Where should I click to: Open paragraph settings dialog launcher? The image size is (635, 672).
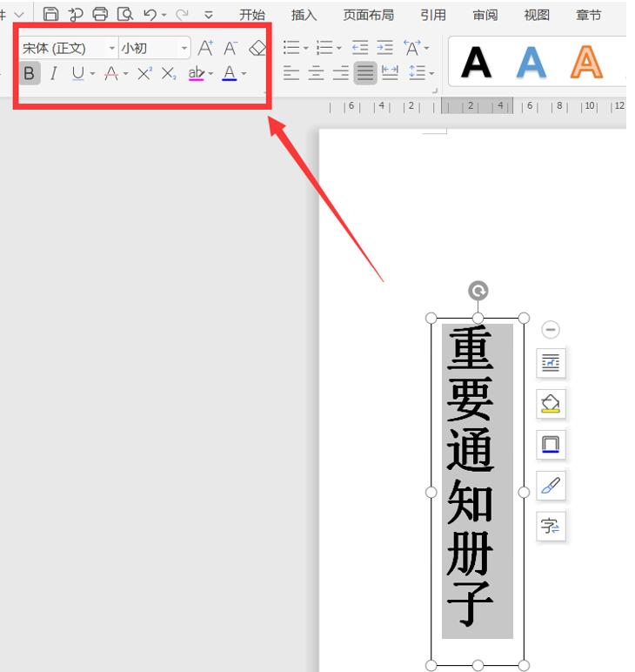click(x=435, y=91)
